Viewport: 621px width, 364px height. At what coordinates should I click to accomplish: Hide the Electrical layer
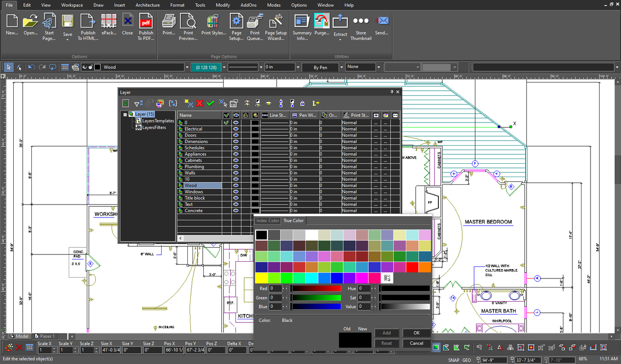[x=236, y=128]
